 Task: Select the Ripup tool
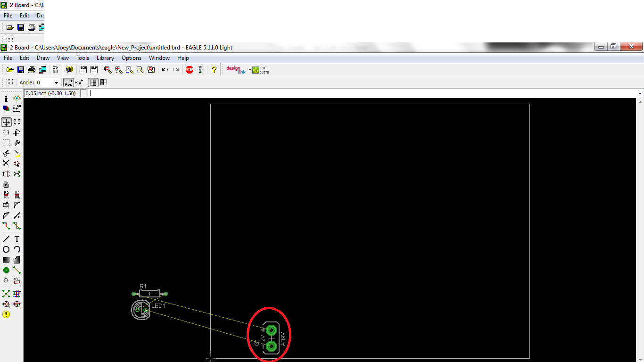[x=17, y=226]
